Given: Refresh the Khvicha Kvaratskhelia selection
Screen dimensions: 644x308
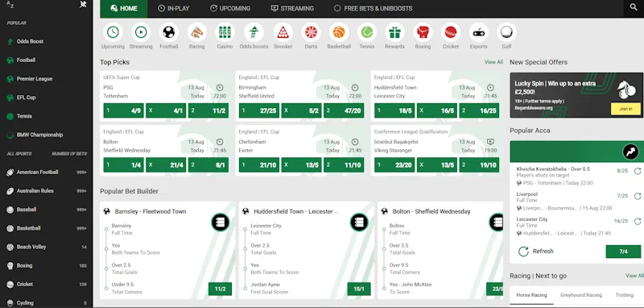Looking at the screenshot, I should (638, 171).
